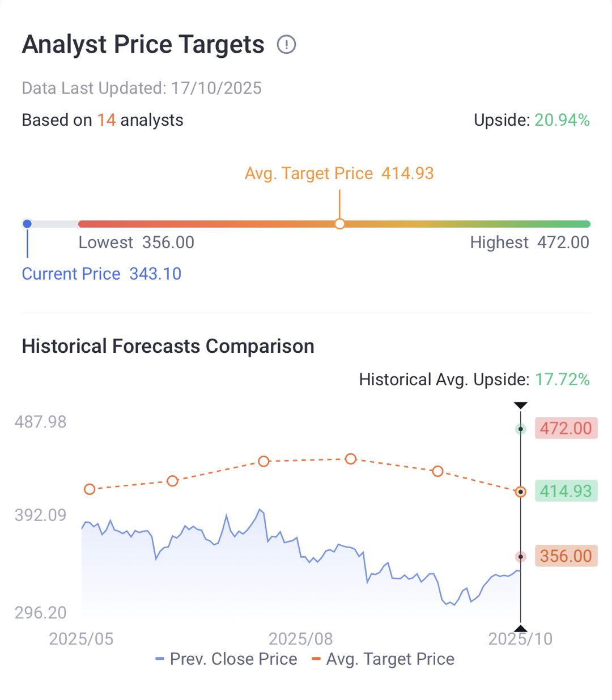Image resolution: width=612 pixels, height=700 pixels.
Task: Toggle the Prev. Close Price legend series
Action: (227, 659)
